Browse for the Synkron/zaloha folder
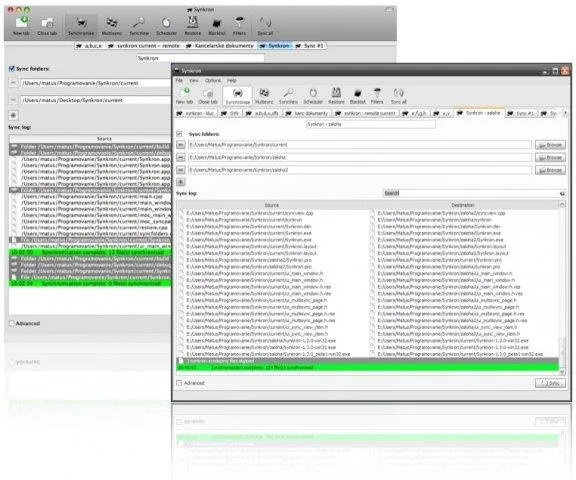 [550, 158]
